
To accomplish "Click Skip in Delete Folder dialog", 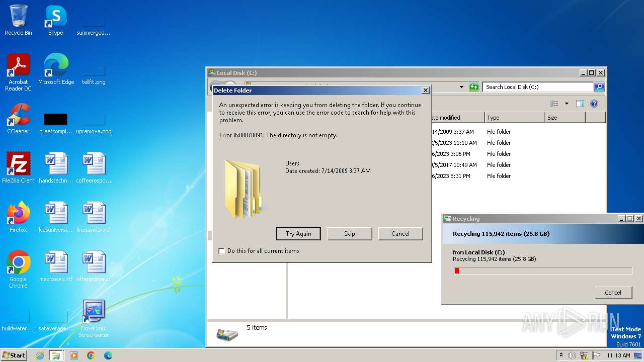I will [350, 234].
